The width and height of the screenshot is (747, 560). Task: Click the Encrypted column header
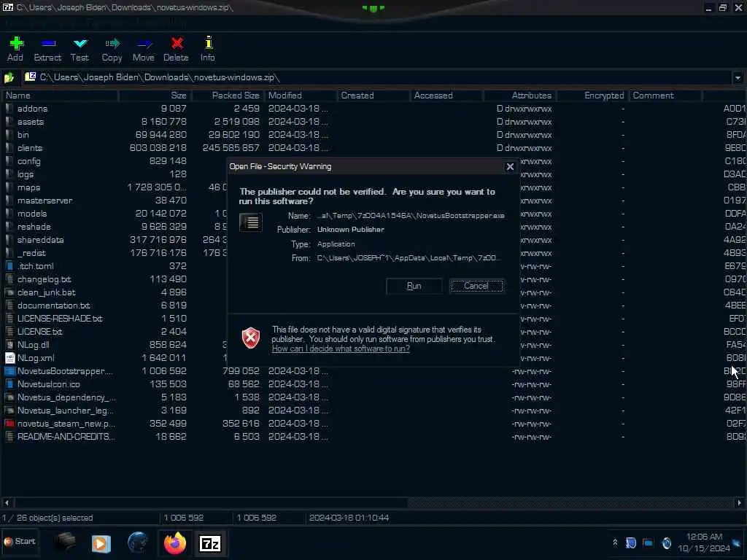tap(592, 96)
